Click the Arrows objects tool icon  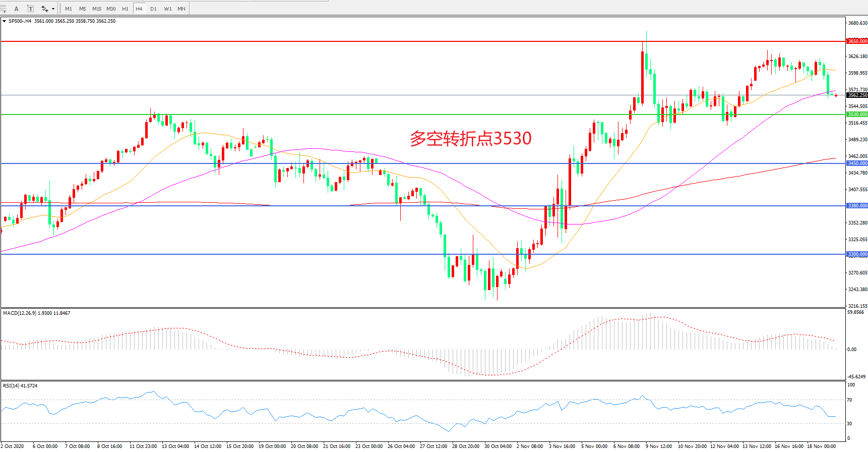tap(45, 9)
